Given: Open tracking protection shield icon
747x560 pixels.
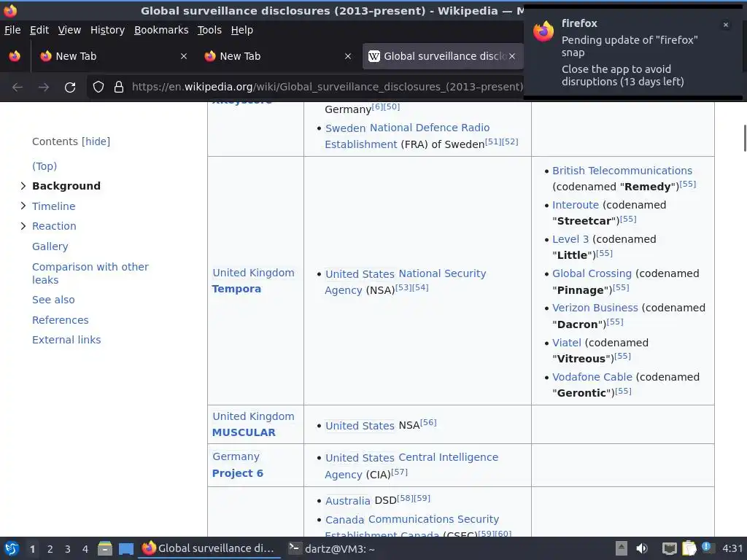Looking at the screenshot, I should pos(98,87).
